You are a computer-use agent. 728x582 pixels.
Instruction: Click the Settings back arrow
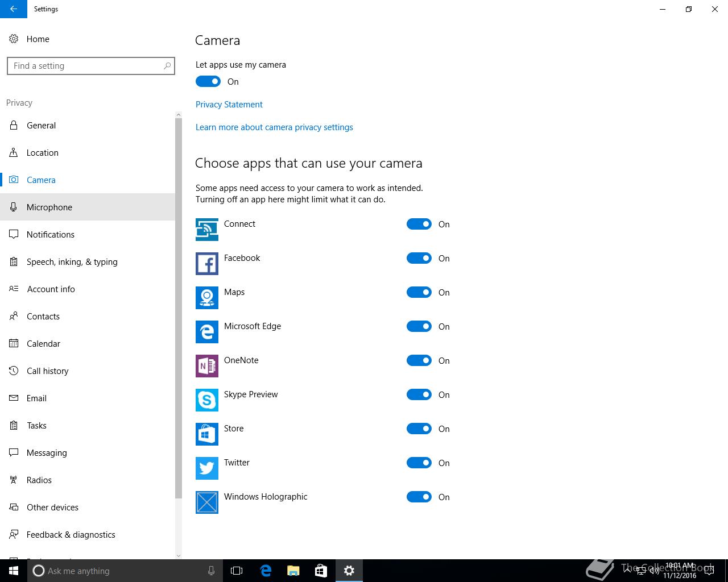click(14, 9)
